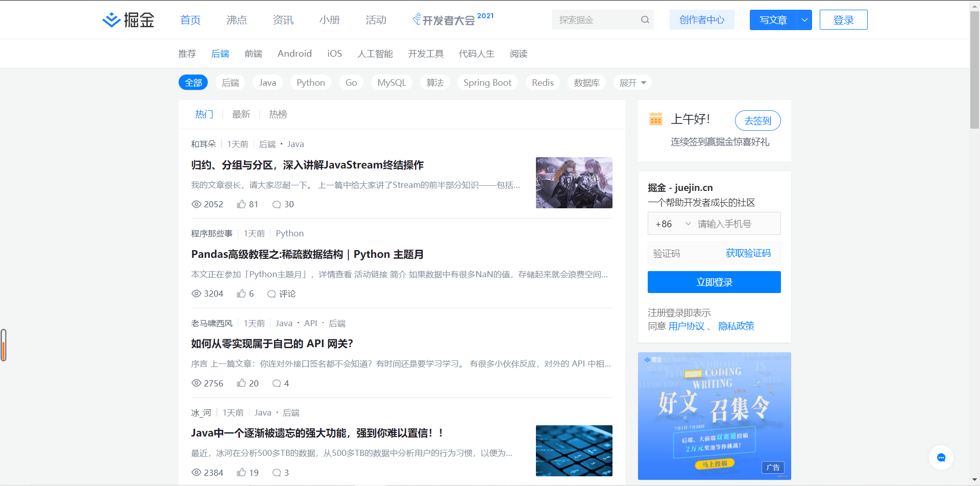Click views eye icon for 冰_河 article
Screen dimensions: 980x486
tap(196, 472)
